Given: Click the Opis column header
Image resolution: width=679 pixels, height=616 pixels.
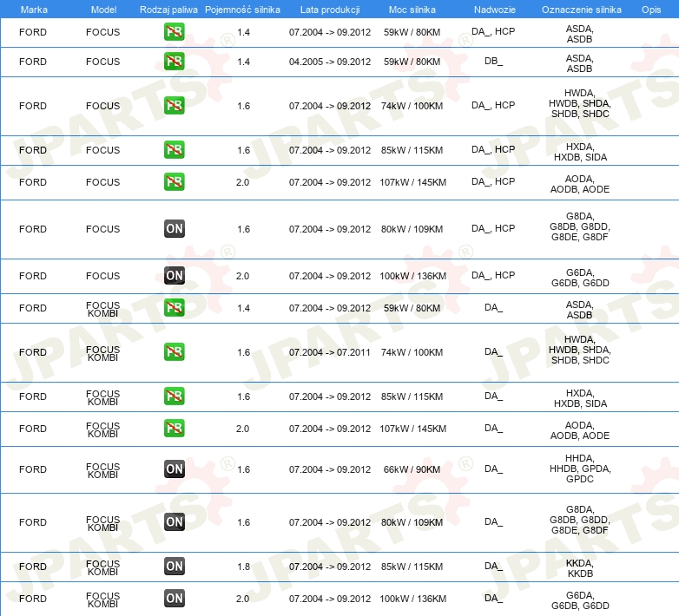Looking at the screenshot, I should click(651, 10).
